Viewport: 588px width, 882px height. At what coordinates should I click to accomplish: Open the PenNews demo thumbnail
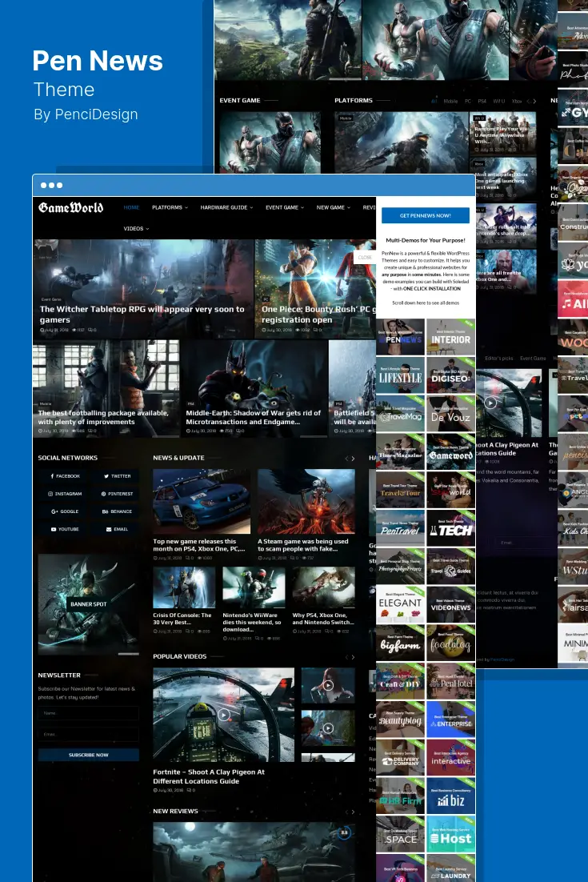(x=400, y=337)
